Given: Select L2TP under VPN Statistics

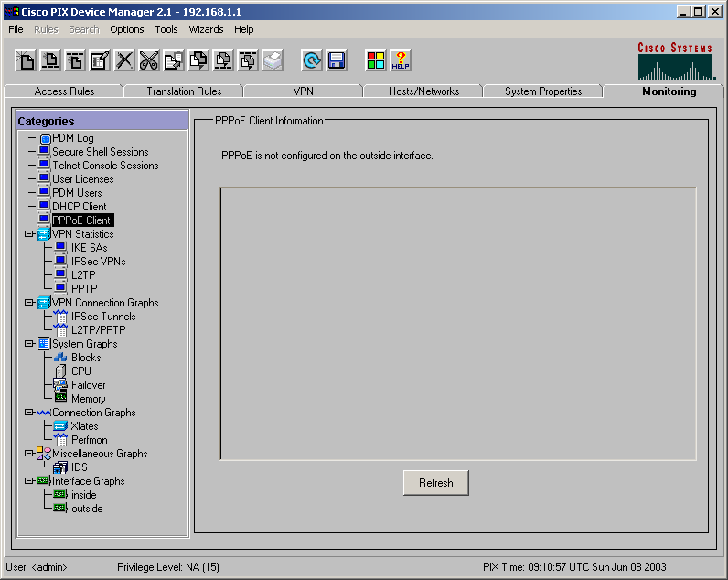Looking at the screenshot, I should click(x=83, y=275).
